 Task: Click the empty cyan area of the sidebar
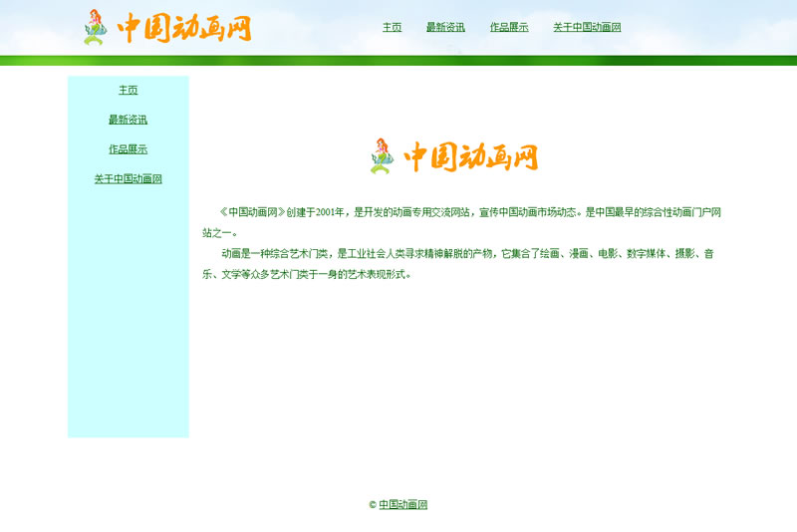[x=128, y=319]
